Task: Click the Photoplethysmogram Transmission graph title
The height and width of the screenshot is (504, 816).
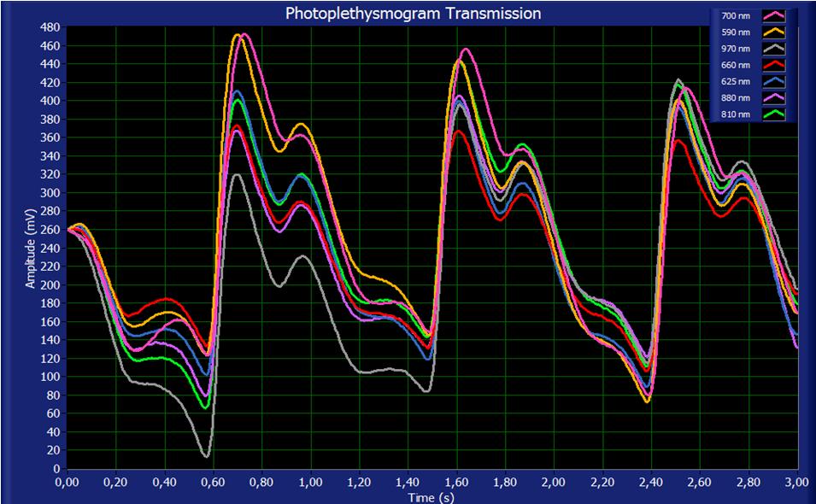Action: (x=413, y=14)
